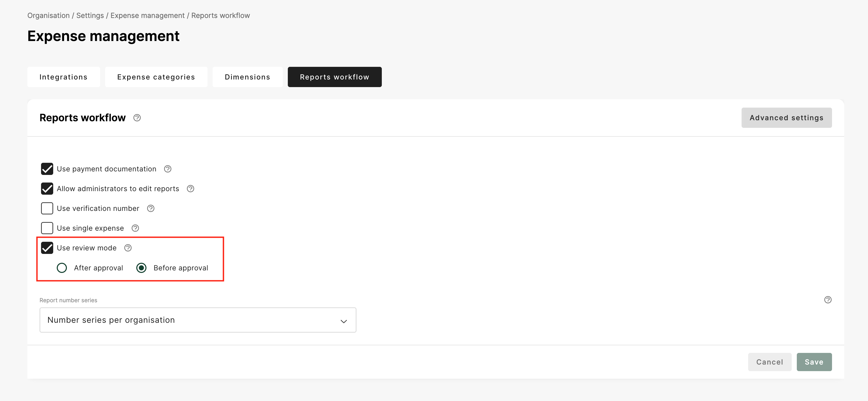Show help for Use verification number
Image resolution: width=868 pixels, height=401 pixels.
click(x=150, y=208)
